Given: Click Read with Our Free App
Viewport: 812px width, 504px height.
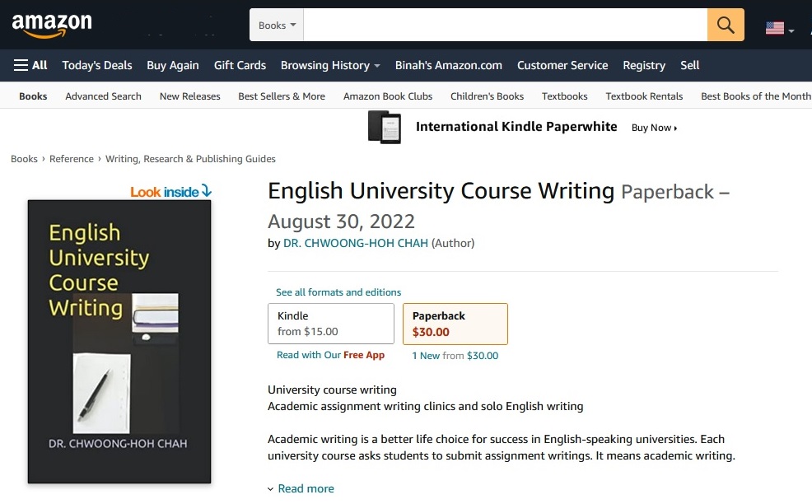Looking at the screenshot, I should coord(330,355).
